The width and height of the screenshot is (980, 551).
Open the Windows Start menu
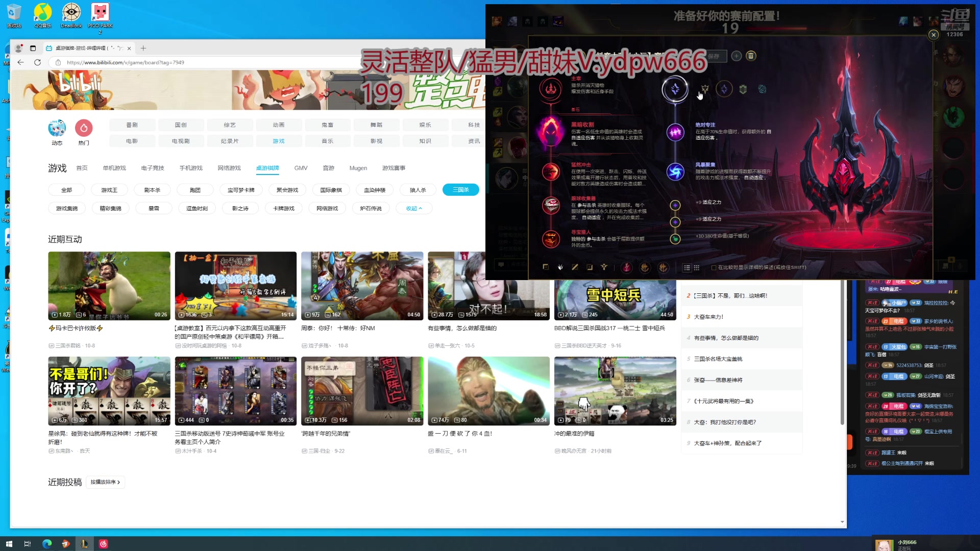pos(9,544)
